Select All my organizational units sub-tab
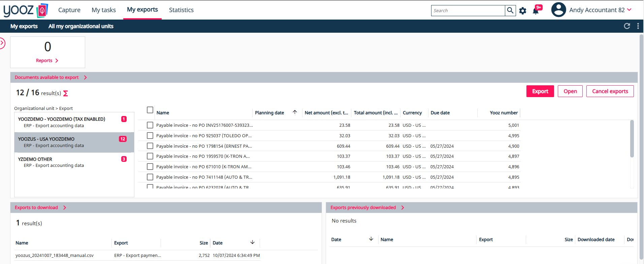Image resolution: width=644 pixels, height=264 pixels. pos(81,26)
